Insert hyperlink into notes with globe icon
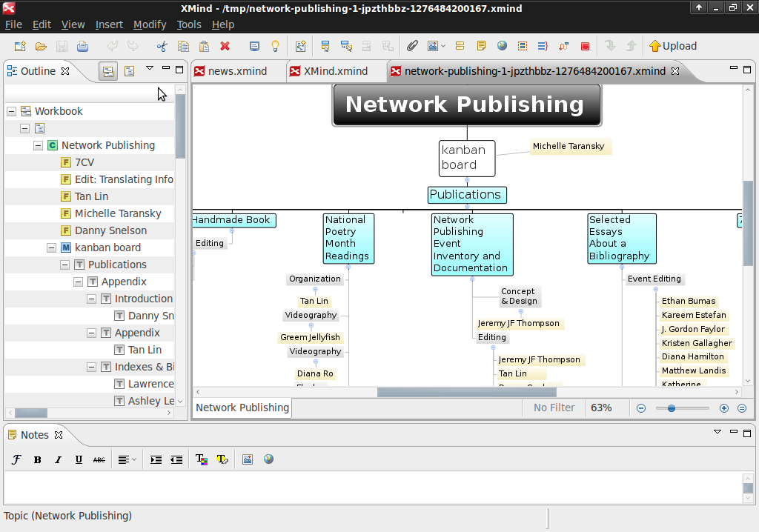 (268, 459)
